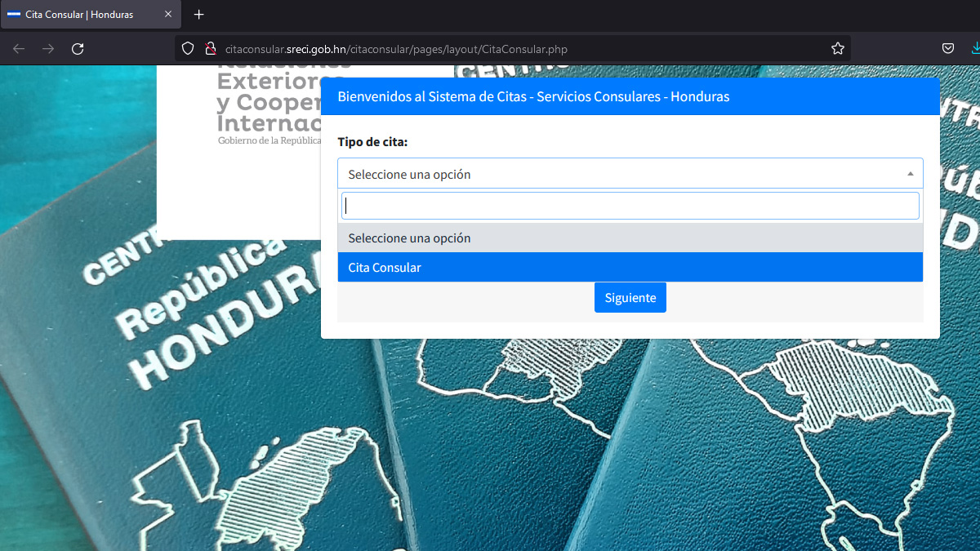The height and width of the screenshot is (551, 980).
Task: Click the 'Tipo de cita:' label
Action: [372, 142]
